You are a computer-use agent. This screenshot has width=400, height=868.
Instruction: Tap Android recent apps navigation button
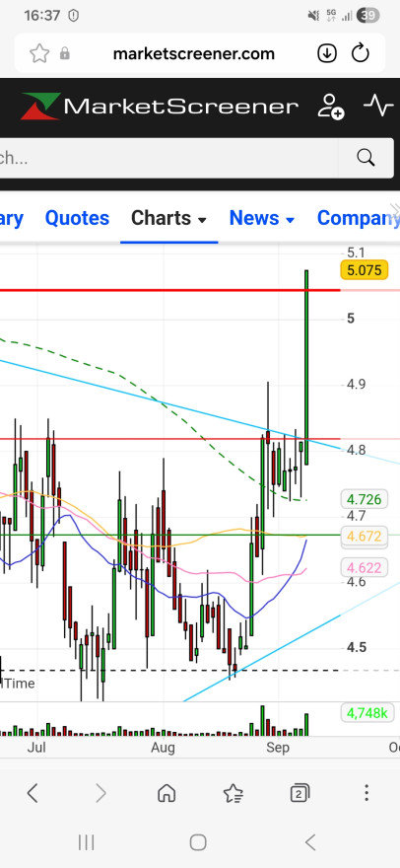click(87, 842)
